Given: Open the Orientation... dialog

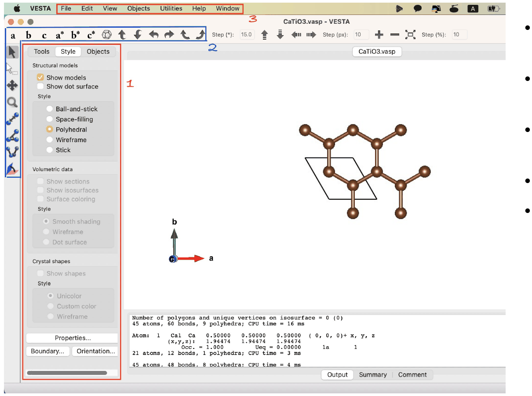Looking at the screenshot, I should [x=96, y=351].
